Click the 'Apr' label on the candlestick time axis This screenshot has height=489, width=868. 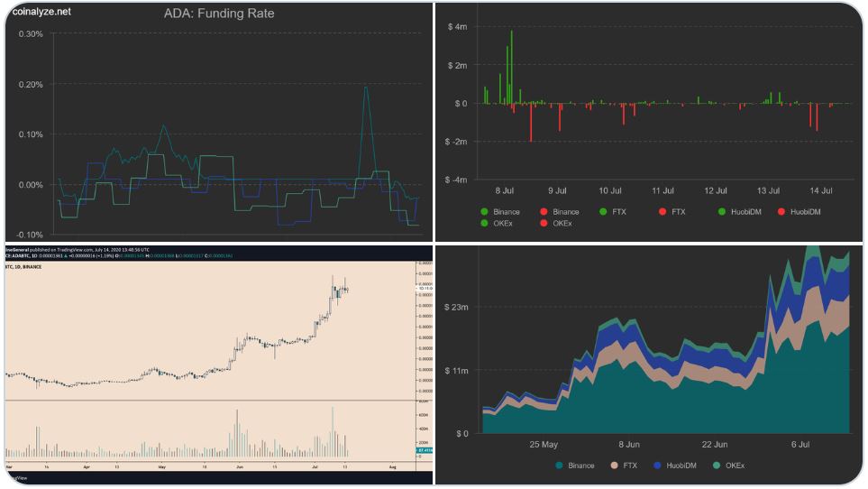pos(87,466)
